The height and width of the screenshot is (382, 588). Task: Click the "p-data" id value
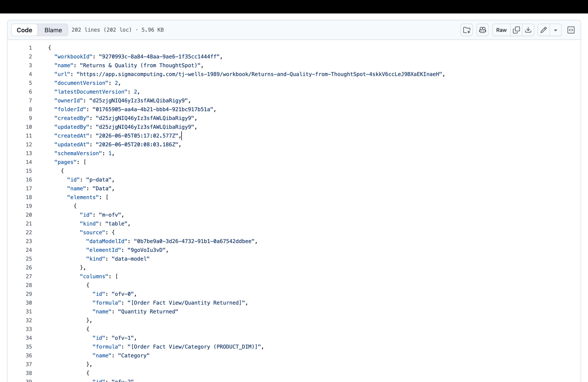pyautogui.click(x=99, y=180)
